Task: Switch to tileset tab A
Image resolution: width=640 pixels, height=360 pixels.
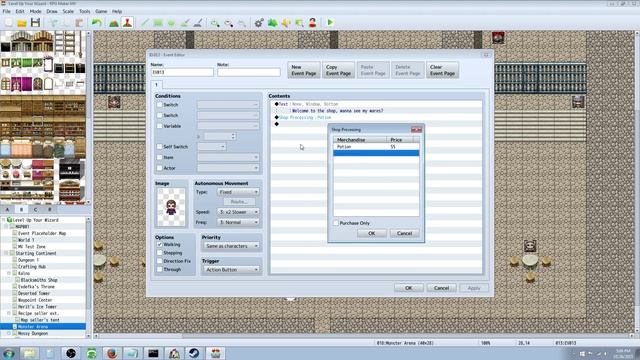Action: (7, 209)
